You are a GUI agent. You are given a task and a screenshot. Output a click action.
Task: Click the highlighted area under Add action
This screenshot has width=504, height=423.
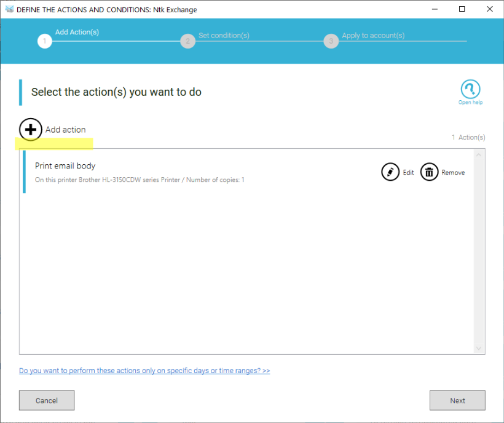[x=54, y=143]
